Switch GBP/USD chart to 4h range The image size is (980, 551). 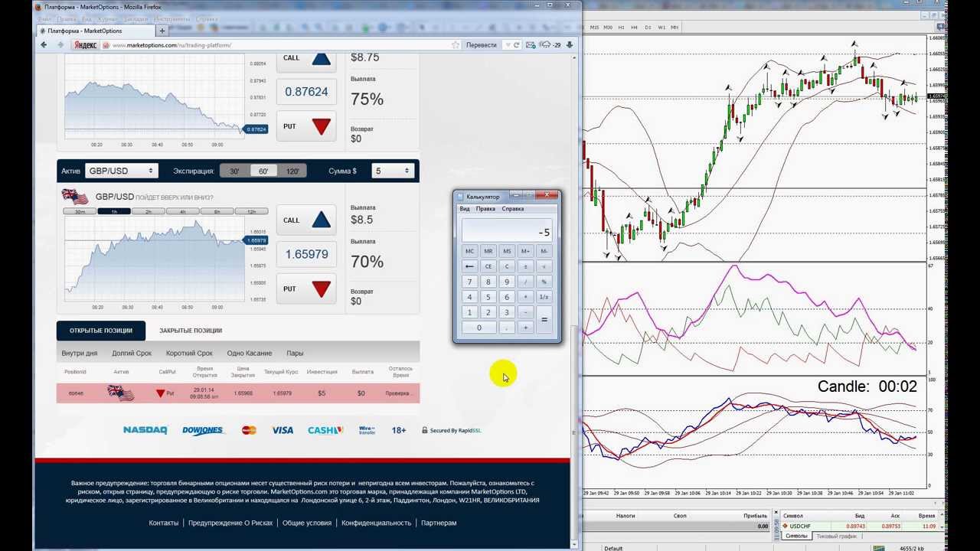point(183,211)
